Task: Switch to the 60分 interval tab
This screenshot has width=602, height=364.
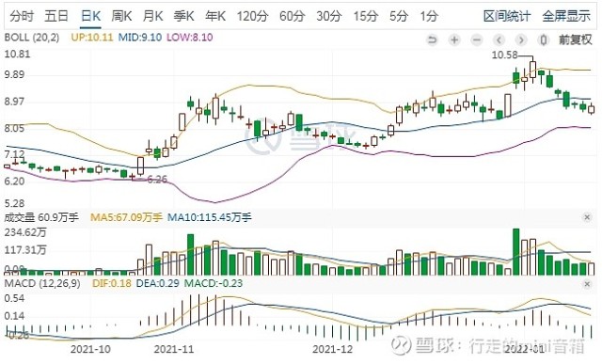Action: tap(293, 16)
